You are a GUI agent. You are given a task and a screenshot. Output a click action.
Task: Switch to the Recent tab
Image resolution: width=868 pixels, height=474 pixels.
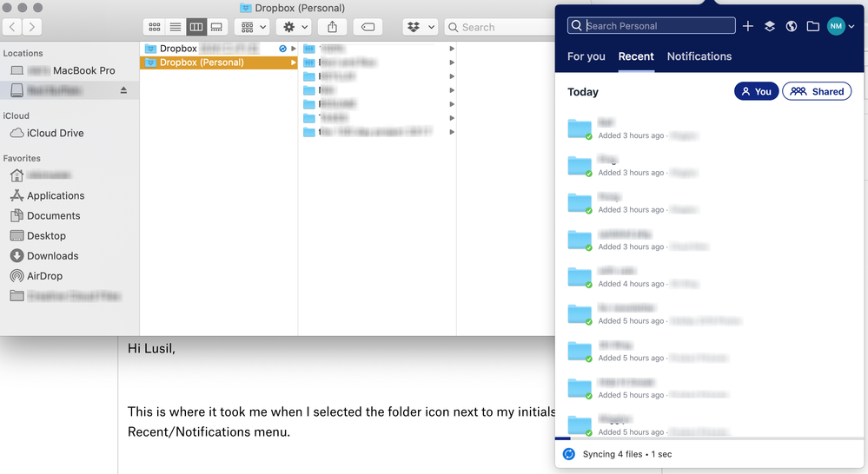pos(636,56)
